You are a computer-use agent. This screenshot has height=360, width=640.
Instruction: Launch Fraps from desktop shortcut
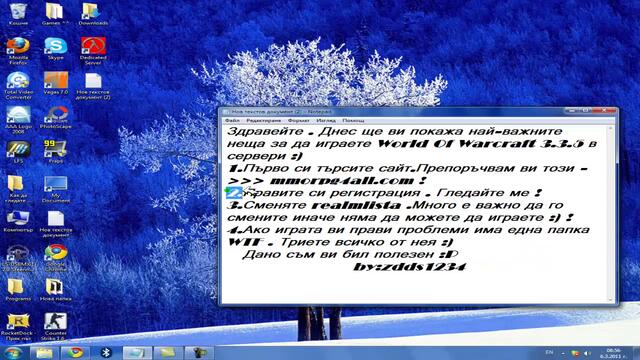click(56, 151)
